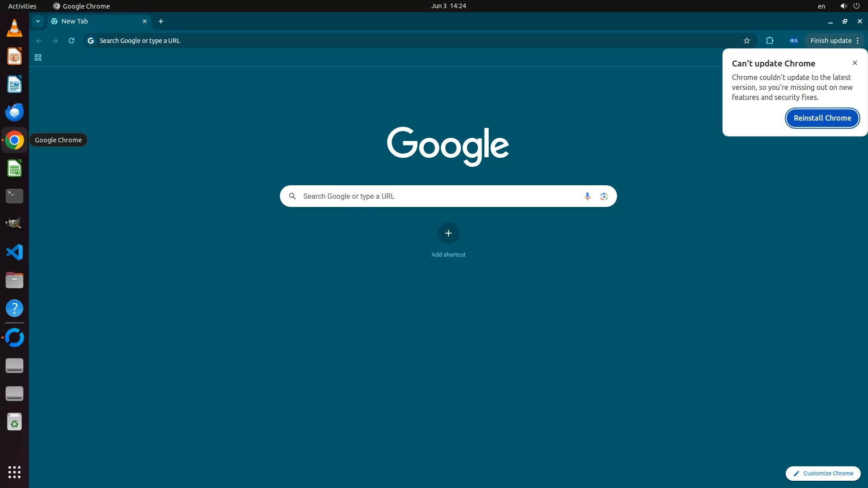Click the Customize Chrome button
The height and width of the screenshot is (488, 868).
[x=823, y=473]
